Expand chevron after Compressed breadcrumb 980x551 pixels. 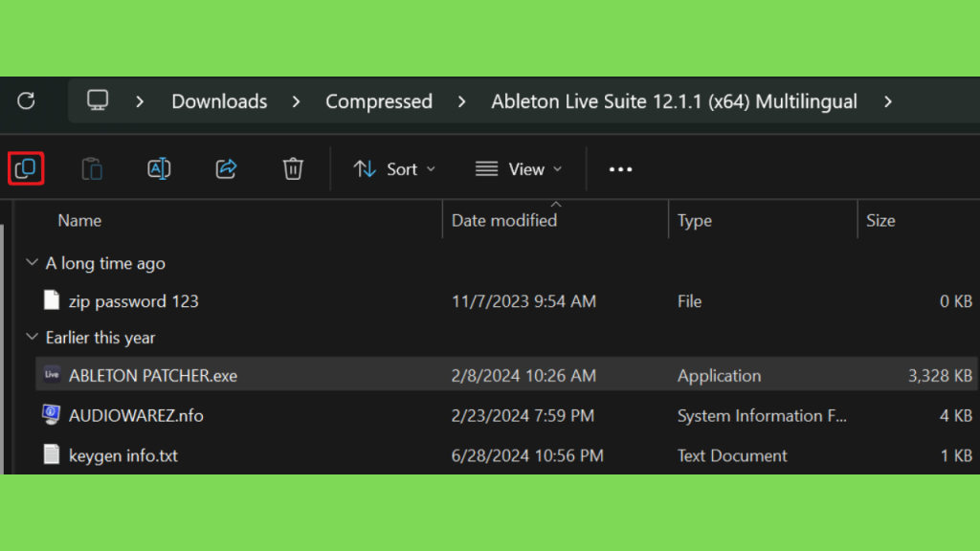click(x=462, y=101)
